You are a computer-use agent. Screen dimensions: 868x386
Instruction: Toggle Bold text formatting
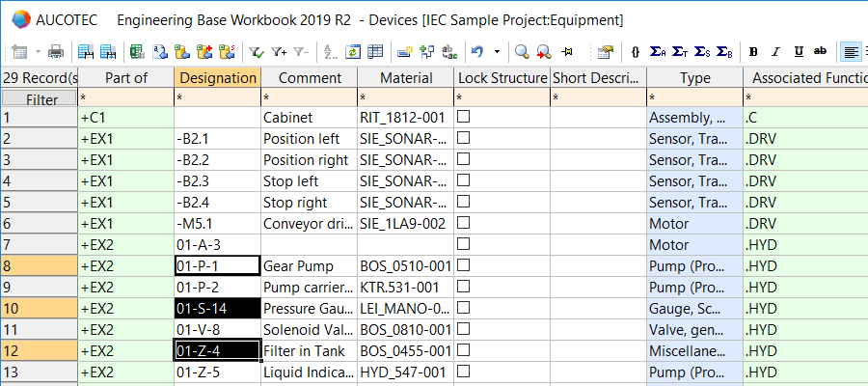(x=753, y=51)
